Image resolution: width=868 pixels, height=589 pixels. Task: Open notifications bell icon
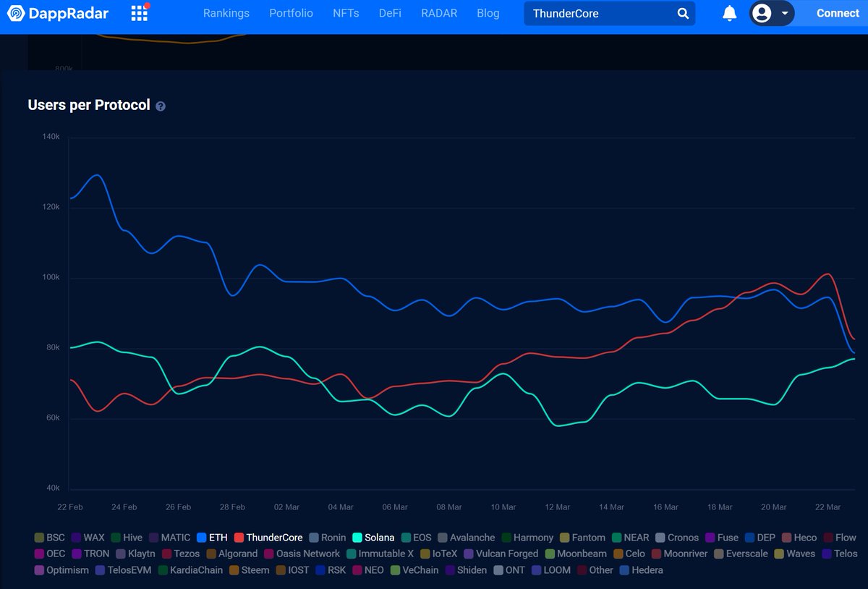[x=729, y=13]
